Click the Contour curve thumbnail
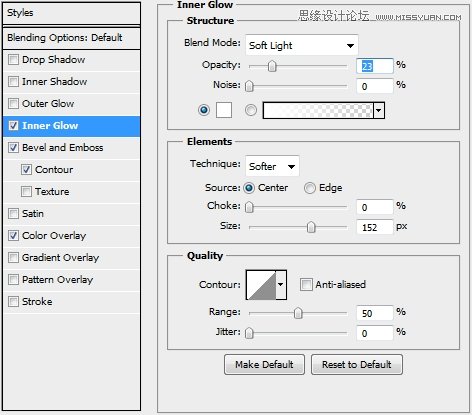The height and width of the screenshot is (415, 472). [261, 285]
